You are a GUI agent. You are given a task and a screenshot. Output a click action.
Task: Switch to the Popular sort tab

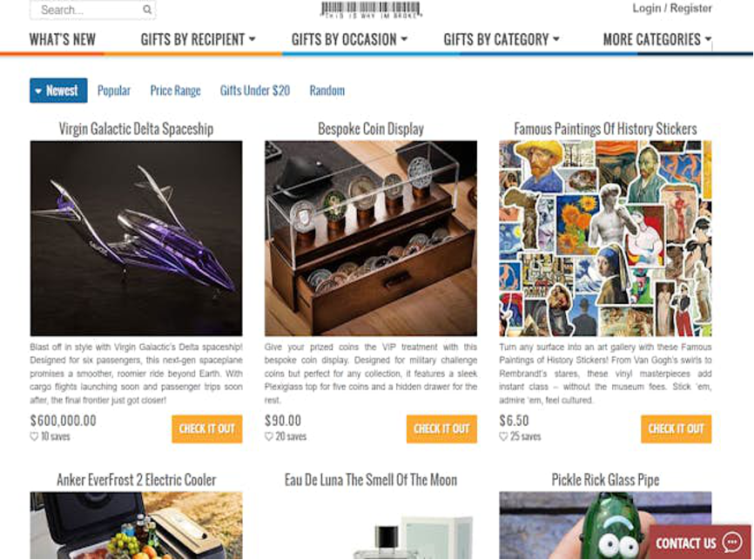pos(114,91)
